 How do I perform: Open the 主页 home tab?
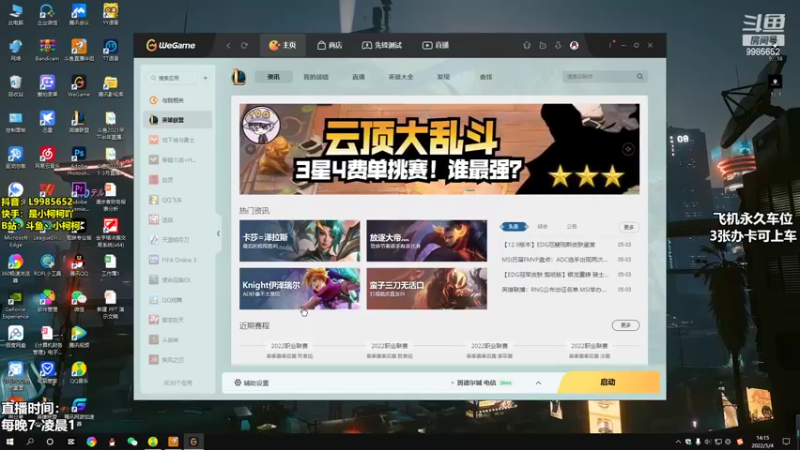tap(283, 45)
